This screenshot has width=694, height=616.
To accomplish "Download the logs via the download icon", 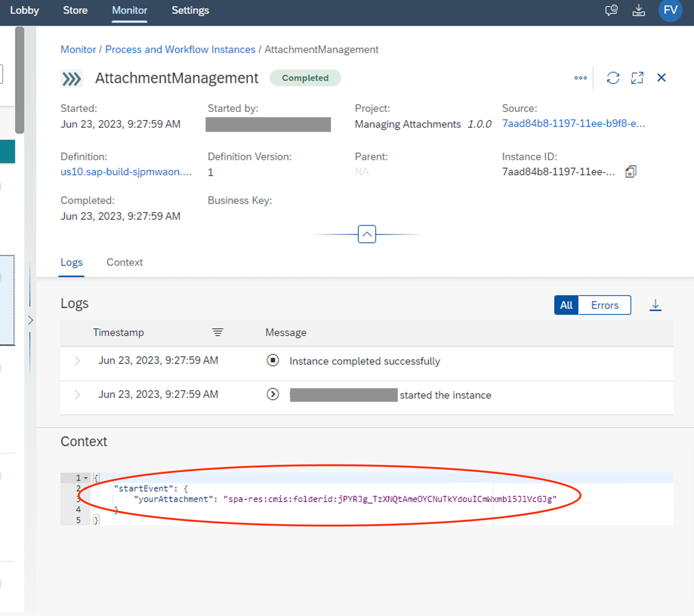I will coord(655,305).
